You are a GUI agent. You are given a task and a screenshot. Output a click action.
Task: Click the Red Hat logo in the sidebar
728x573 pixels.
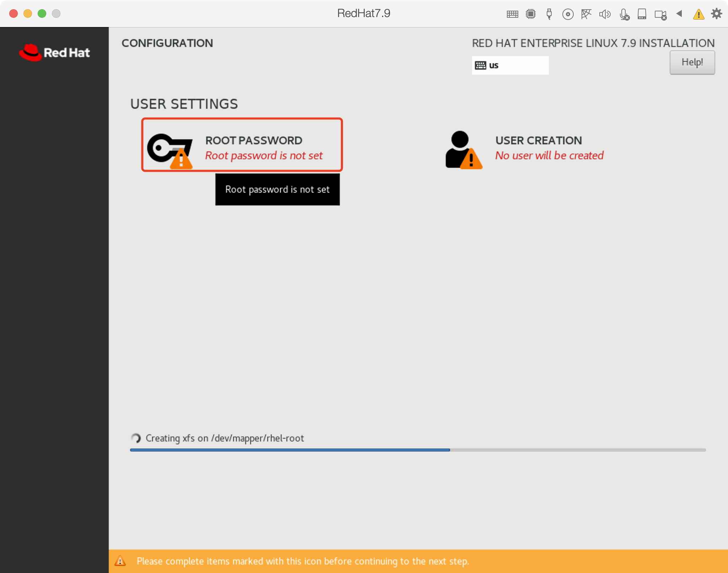(x=54, y=53)
